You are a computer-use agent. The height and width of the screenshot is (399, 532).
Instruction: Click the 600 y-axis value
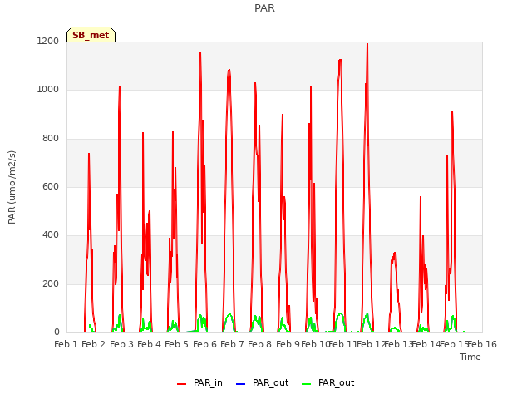[x=51, y=186]
